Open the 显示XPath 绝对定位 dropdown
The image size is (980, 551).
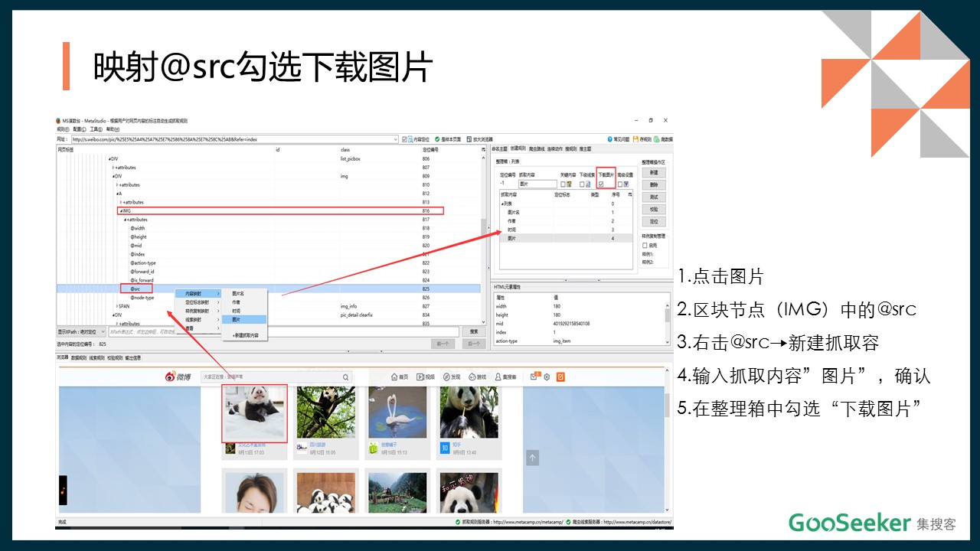pyautogui.click(x=81, y=331)
